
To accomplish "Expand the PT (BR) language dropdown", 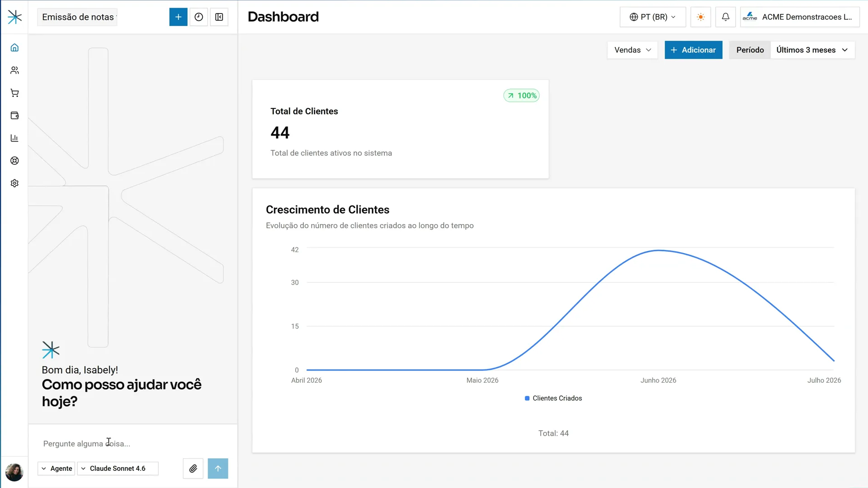I will click(653, 17).
